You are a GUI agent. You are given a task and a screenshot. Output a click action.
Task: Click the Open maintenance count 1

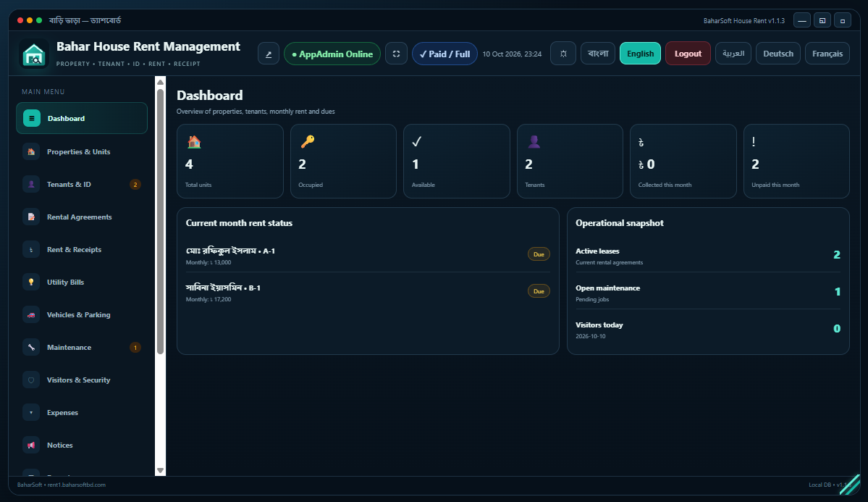838,291
